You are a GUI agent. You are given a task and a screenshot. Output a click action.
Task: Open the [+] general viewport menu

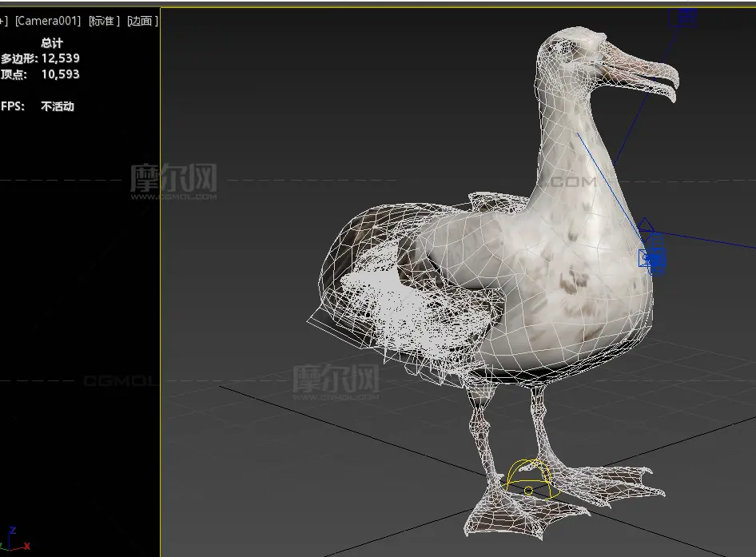4,21
